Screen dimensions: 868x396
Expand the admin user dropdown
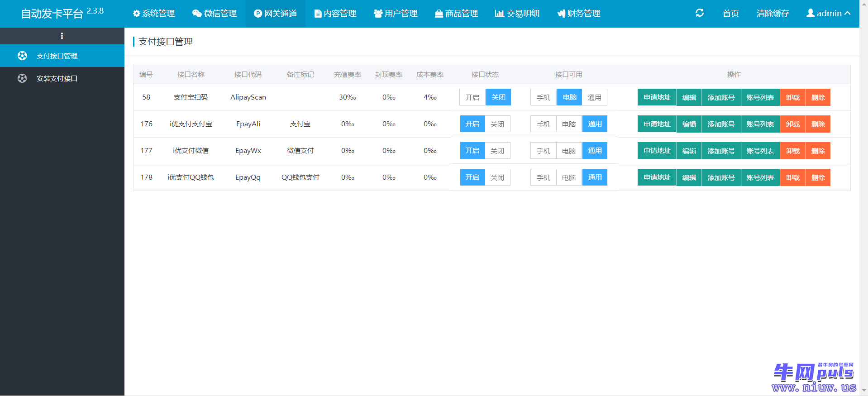[828, 14]
